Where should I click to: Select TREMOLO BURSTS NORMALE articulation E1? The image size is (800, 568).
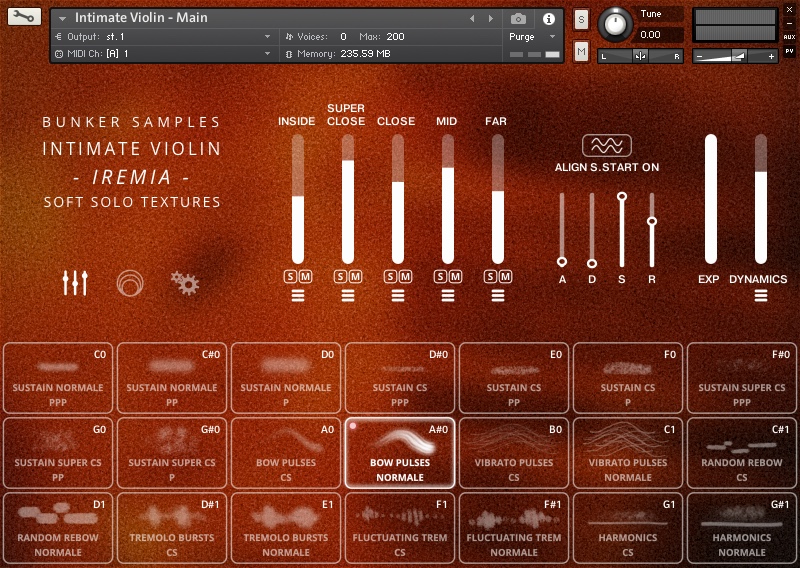tap(286, 528)
